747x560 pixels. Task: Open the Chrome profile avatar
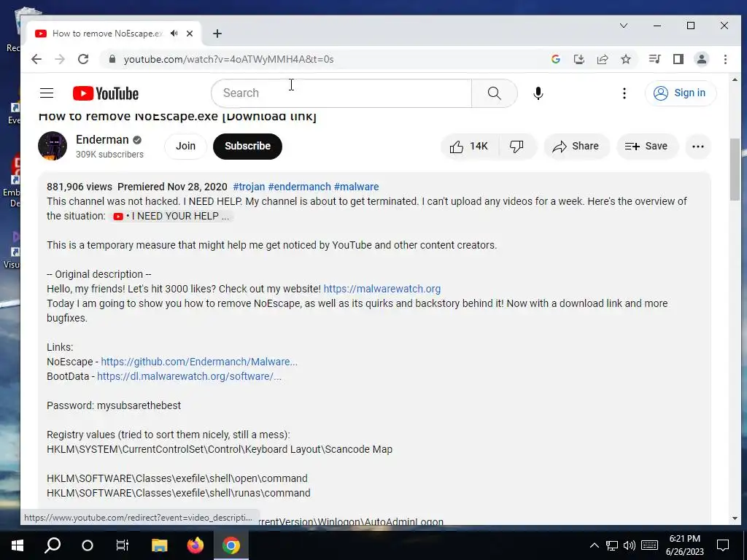tap(702, 59)
